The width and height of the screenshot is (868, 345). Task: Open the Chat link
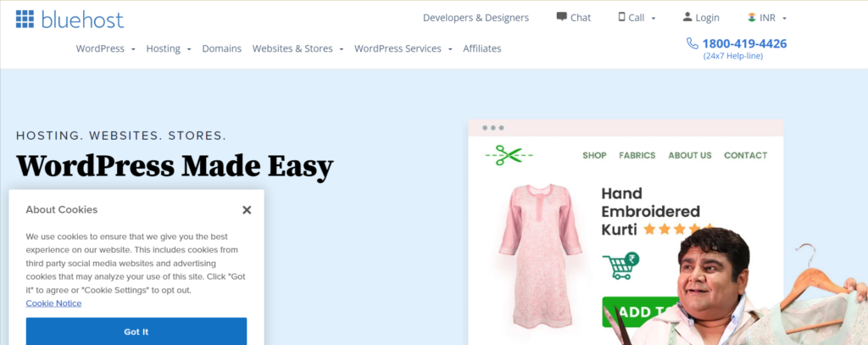point(581,18)
